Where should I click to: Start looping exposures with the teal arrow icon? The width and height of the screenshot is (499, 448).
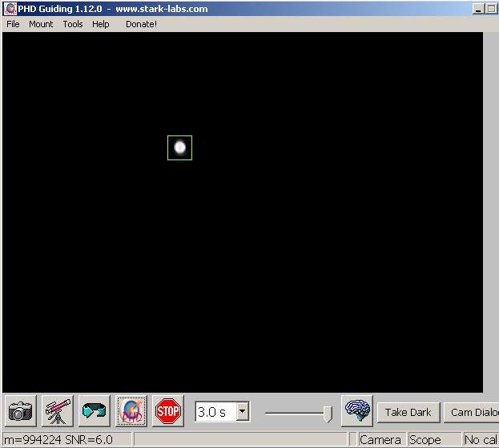pyautogui.click(x=95, y=411)
